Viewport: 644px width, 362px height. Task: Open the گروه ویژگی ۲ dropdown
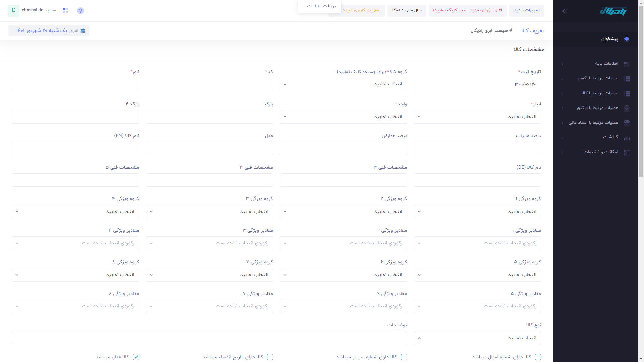click(343, 212)
